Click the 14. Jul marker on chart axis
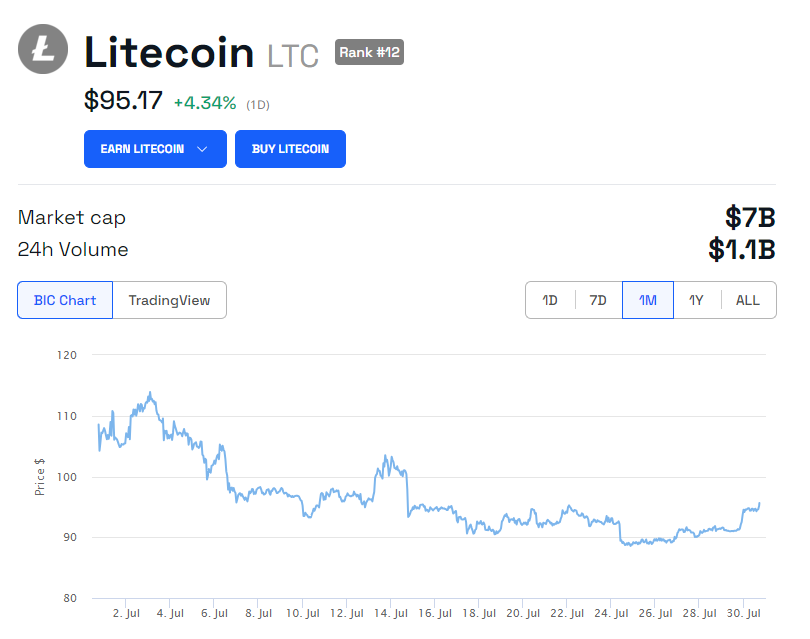Screen dimensions: 810x639 click(391, 613)
